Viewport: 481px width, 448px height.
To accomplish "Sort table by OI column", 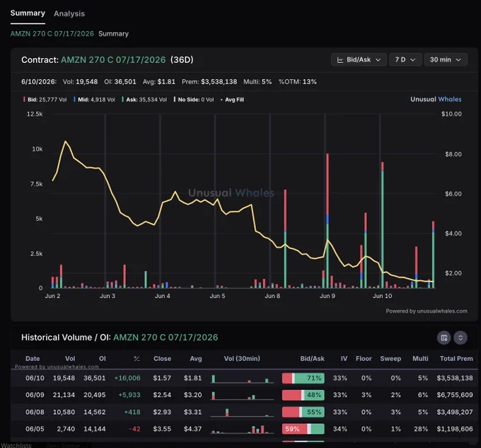I will click(103, 358).
